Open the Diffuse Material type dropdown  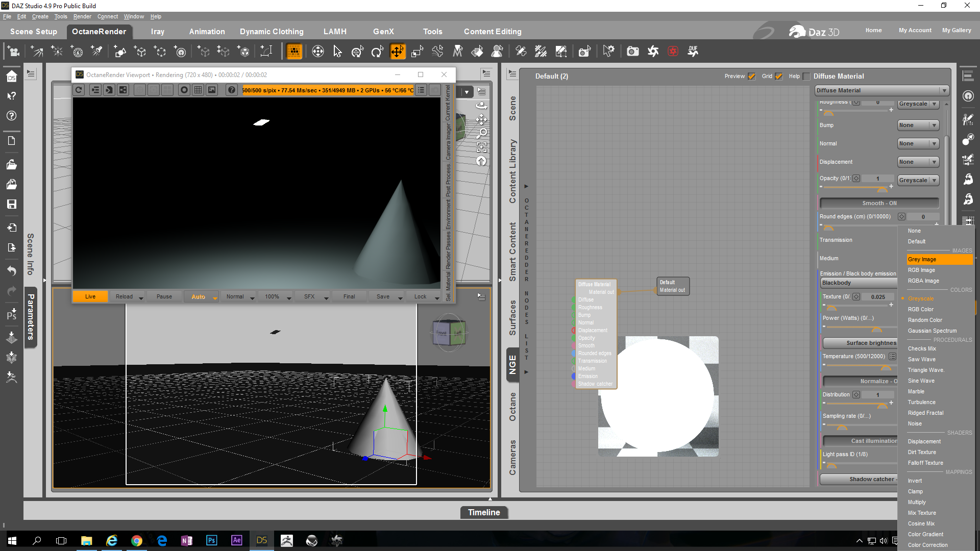(x=881, y=91)
